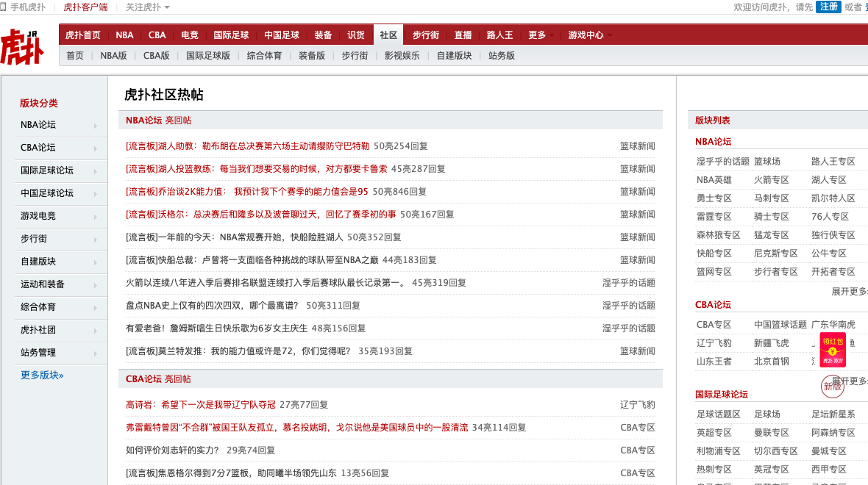Open the NBA版 sub-navigation link
Viewport: 868px width, 485px height.
(x=113, y=56)
